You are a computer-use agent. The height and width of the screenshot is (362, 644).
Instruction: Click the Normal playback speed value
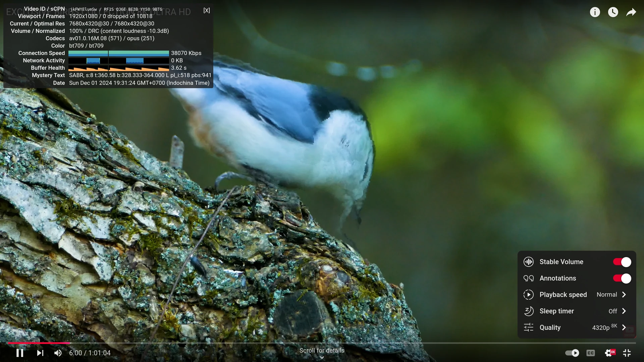tap(607, 295)
